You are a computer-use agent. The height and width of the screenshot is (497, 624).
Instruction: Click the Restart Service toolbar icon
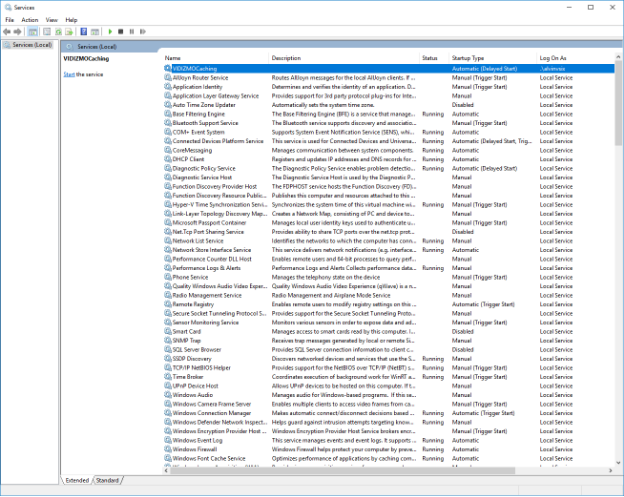click(x=143, y=32)
